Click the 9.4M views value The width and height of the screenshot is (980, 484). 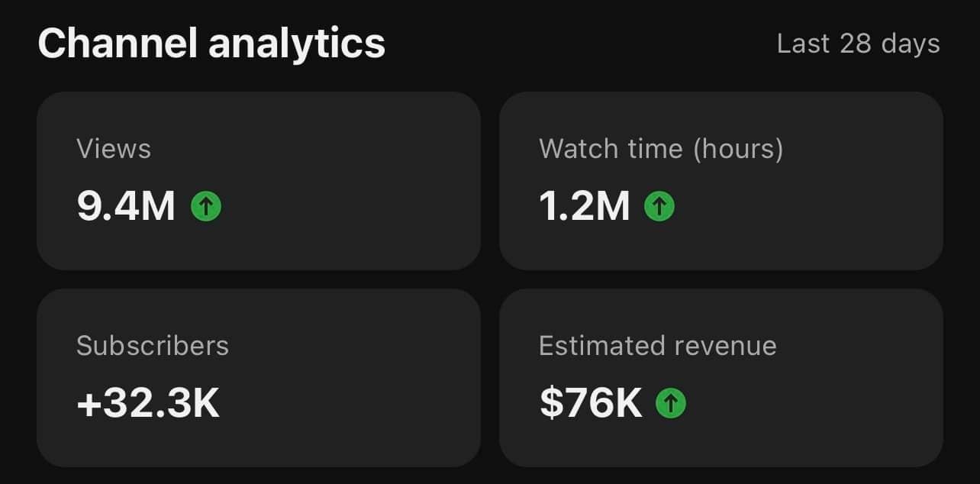(126, 205)
